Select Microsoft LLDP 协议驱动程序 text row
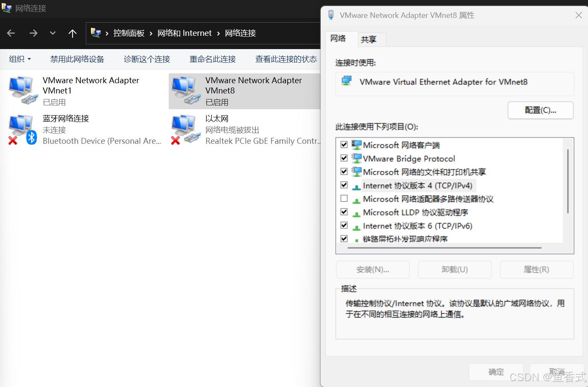 click(415, 212)
